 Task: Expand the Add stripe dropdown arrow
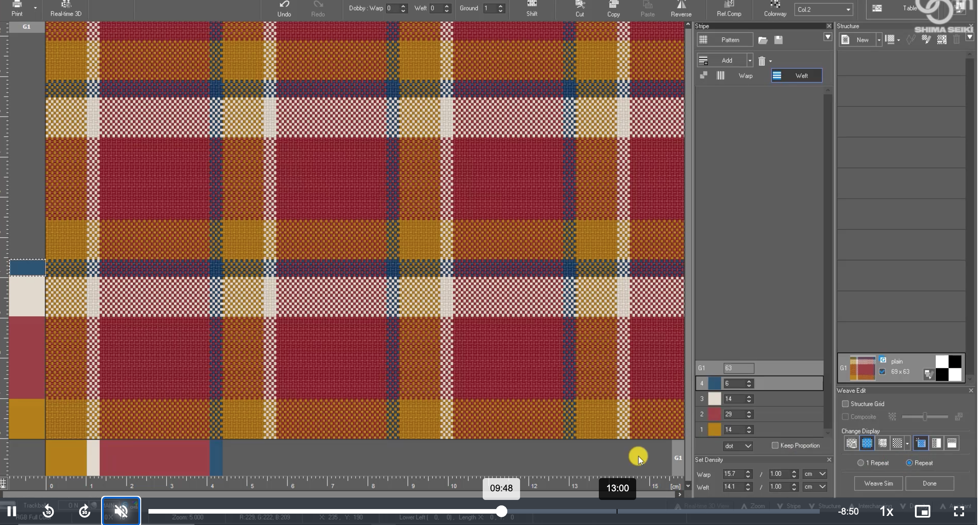[x=750, y=61]
